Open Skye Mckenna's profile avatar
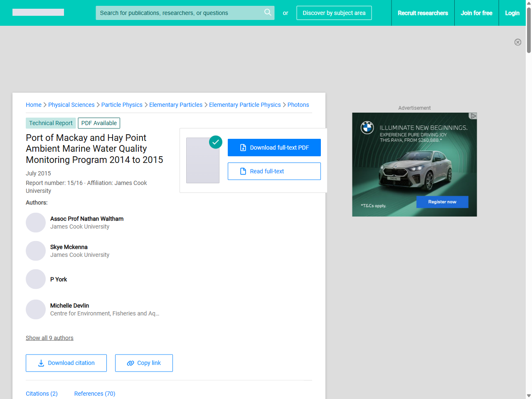 point(36,251)
